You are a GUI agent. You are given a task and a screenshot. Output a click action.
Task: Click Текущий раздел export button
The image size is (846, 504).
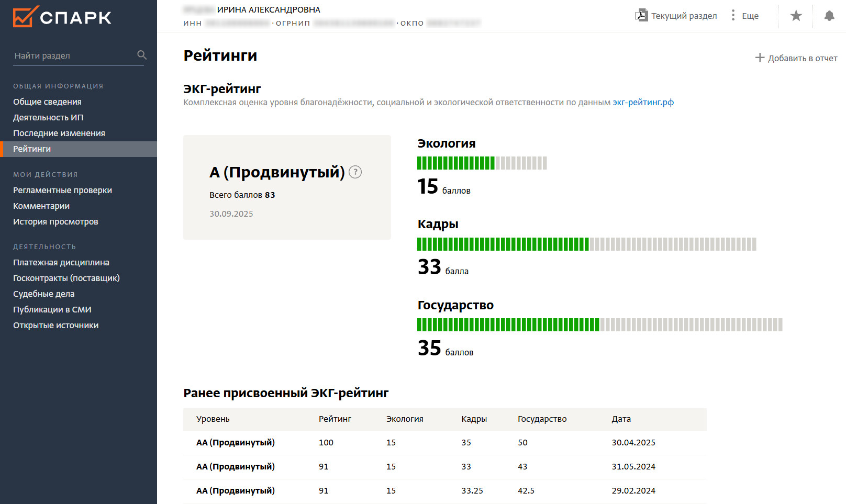[x=684, y=16]
